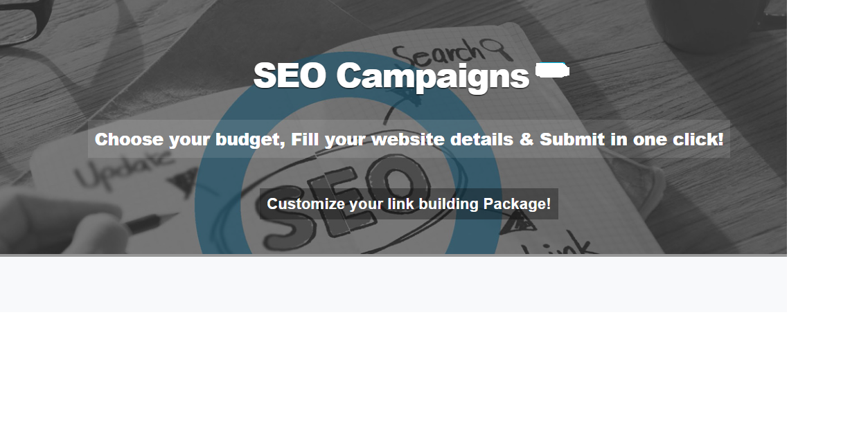This screenshot has width=868, height=425.
Task: Click the drawn triangle arrow above Link
Action: [516, 223]
